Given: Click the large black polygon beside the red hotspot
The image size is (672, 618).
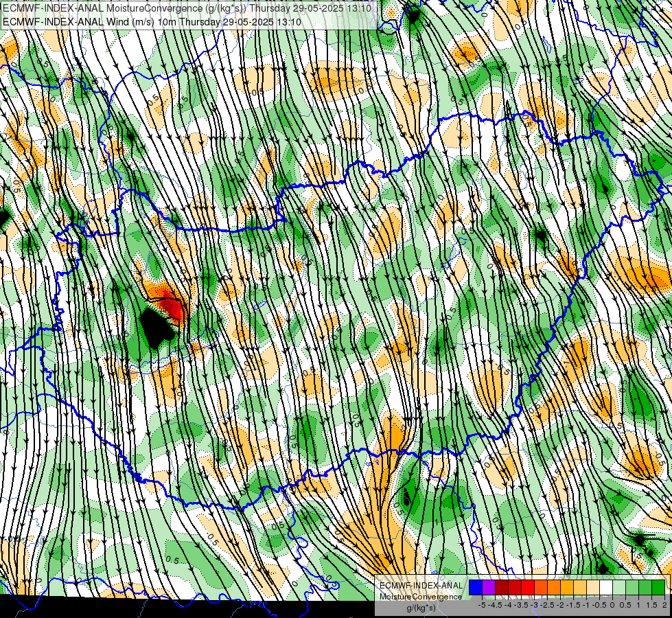Looking at the screenshot, I should click(x=155, y=328).
